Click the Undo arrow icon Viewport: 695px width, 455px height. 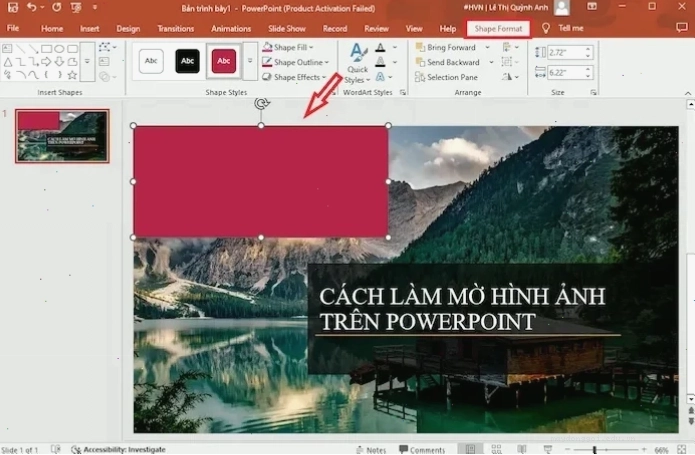pyautogui.click(x=31, y=7)
